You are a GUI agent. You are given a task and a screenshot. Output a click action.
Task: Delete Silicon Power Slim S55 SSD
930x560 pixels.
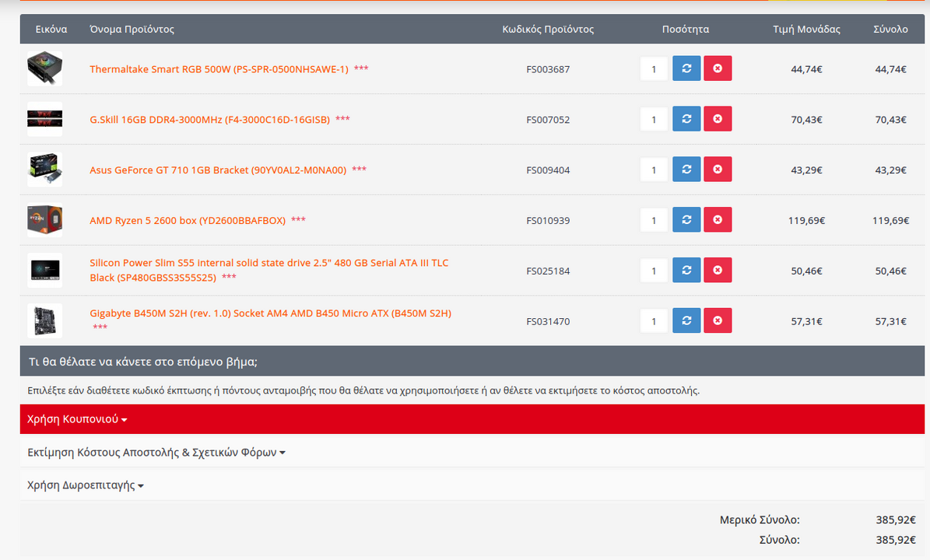point(718,270)
